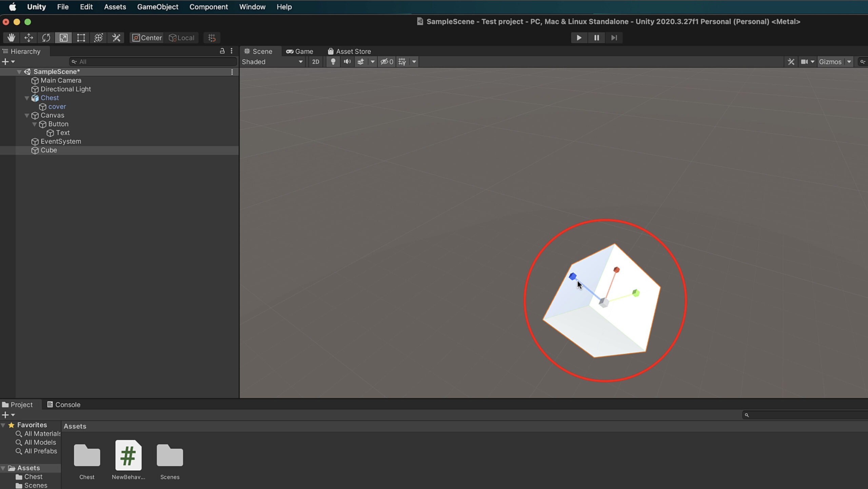Select the Hand tool

tap(11, 38)
